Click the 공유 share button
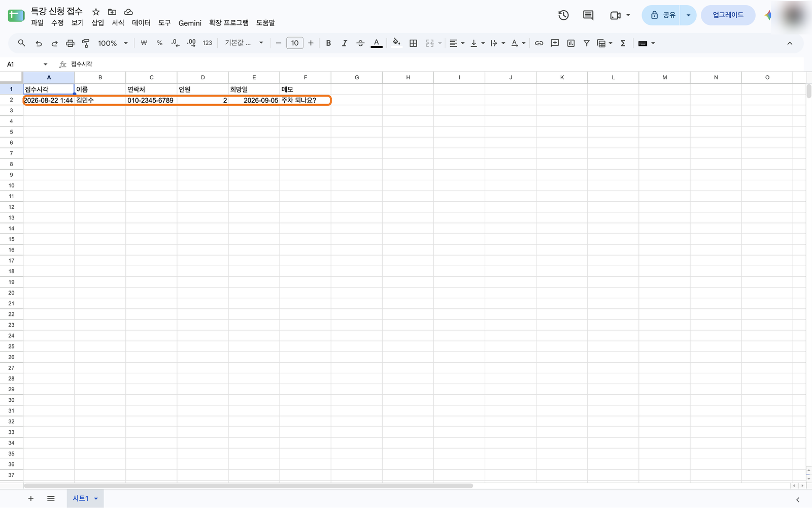This screenshot has width=812, height=508. tap(662, 15)
